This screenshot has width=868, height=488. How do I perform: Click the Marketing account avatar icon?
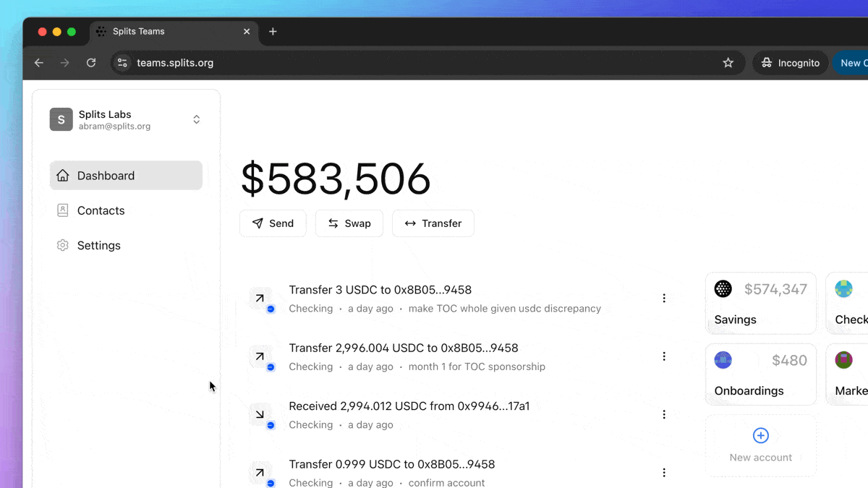(843, 360)
